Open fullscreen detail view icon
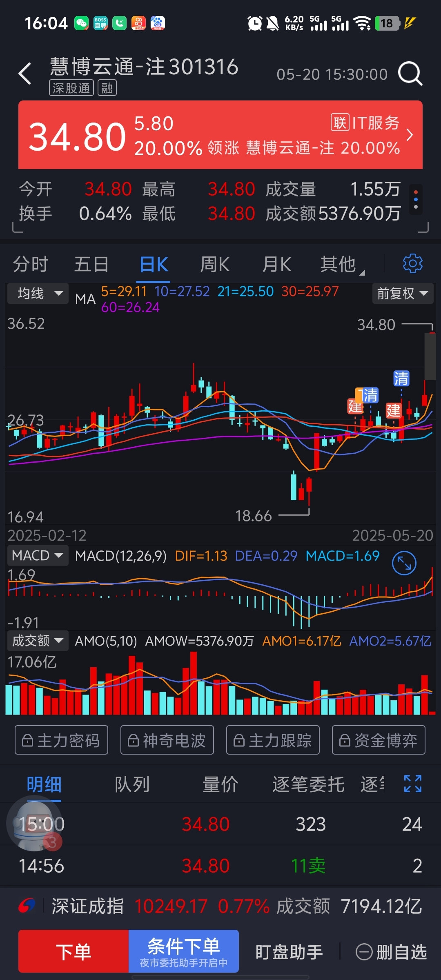The width and height of the screenshot is (441, 980). pyautogui.click(x=412, y=784)
